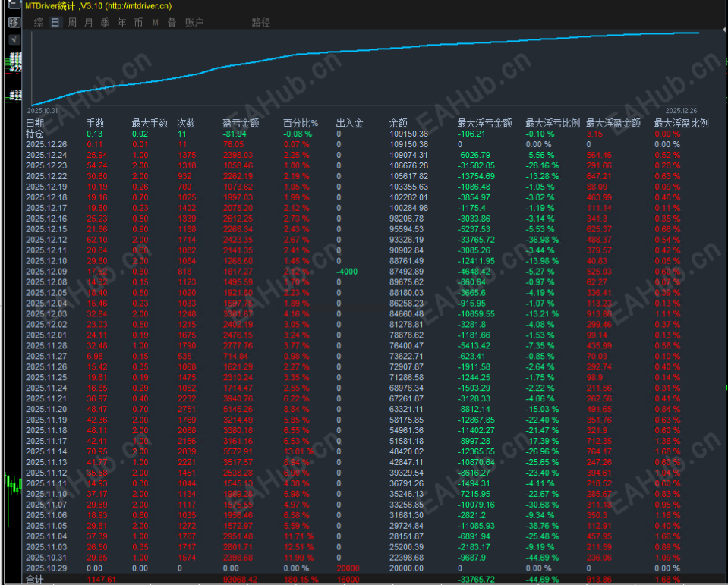
Task: Click balance value 20000.00
Action: tap(406, 568)
